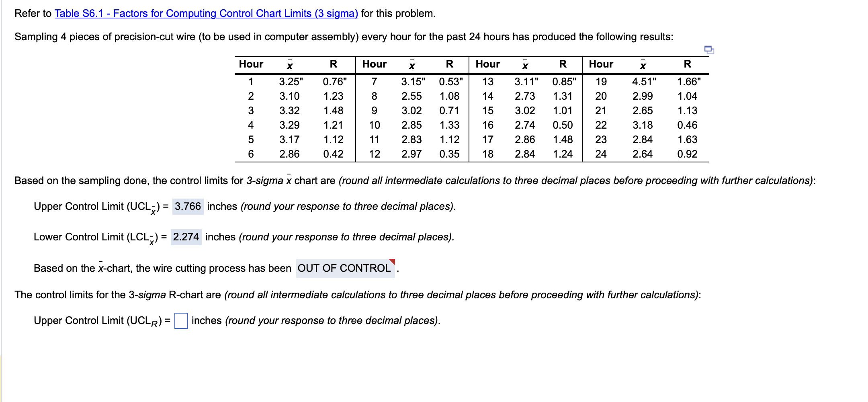
Task: Select the 3.766 UCL answer field
Action: [187, 206]
